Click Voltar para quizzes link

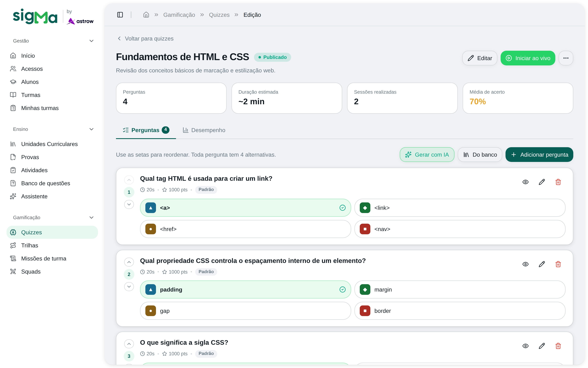coord(145,38)
